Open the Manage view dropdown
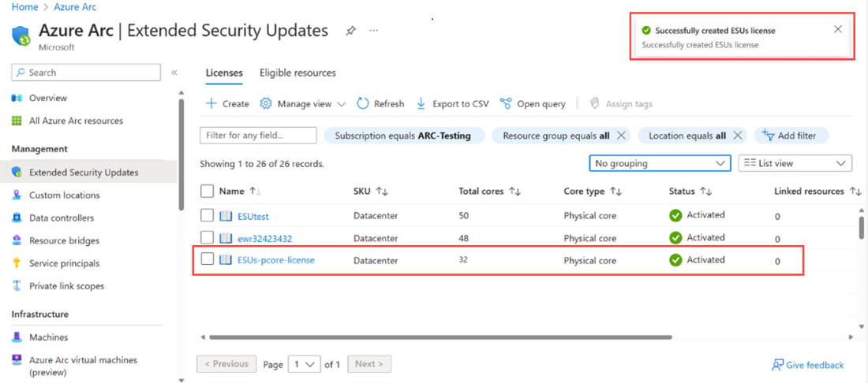This screenshot has height=383, width=868. click(302, 104)
